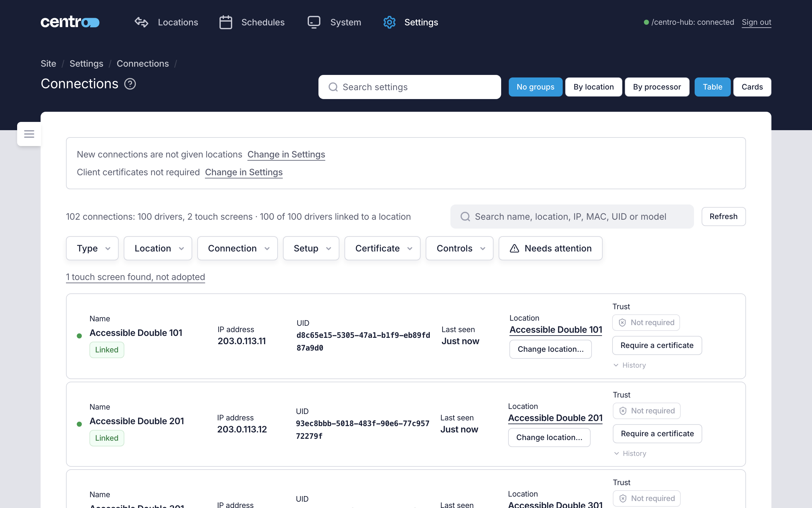Switch to Table view
Image resolution: width=812 pixels, height=508 pixels.
(712, 87)
